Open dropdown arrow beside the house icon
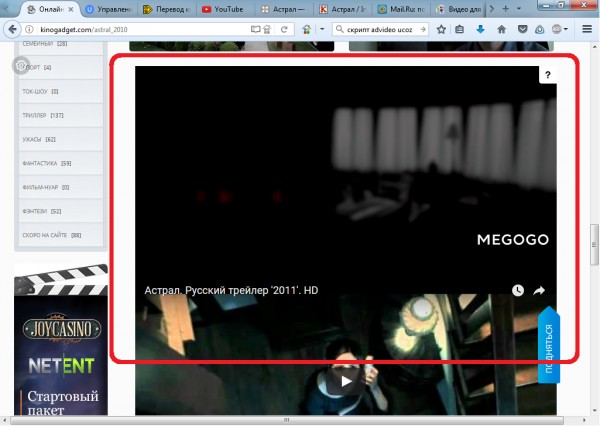 pyautogui.click(x=322, y=29)
